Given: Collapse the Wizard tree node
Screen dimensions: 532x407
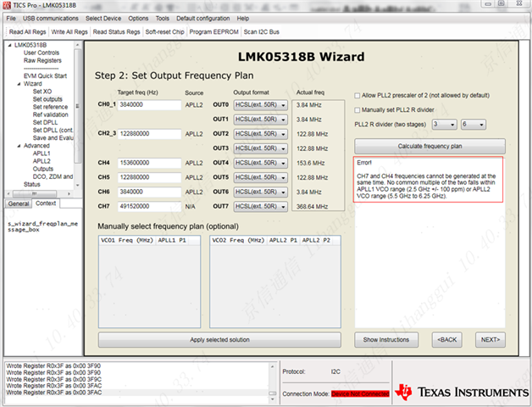Looking at the screenshot, I should coord(19,84).
